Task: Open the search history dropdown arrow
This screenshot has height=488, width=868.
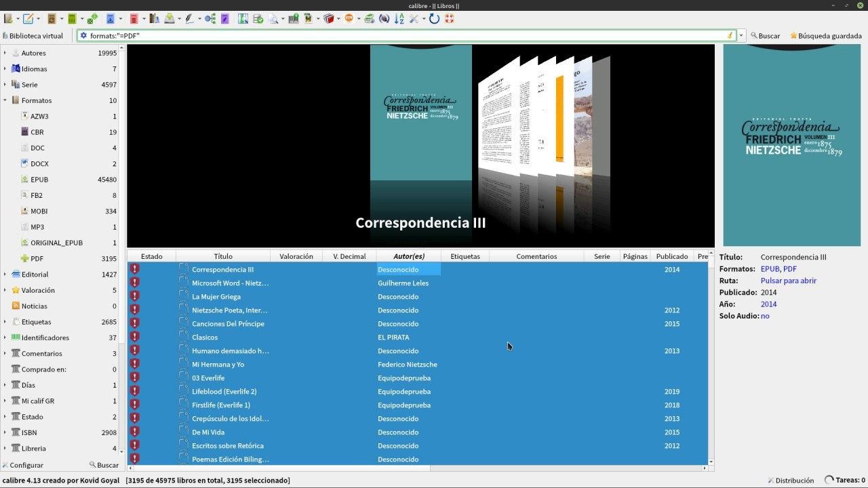Action: point(741,36)
